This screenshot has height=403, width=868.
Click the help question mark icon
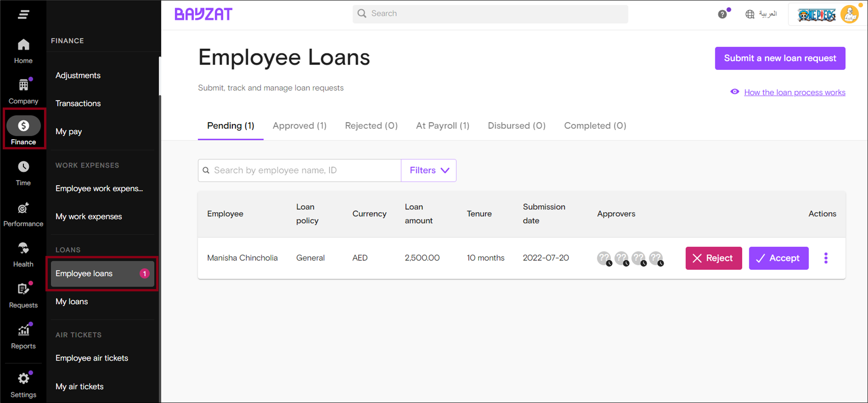(722, 14)
